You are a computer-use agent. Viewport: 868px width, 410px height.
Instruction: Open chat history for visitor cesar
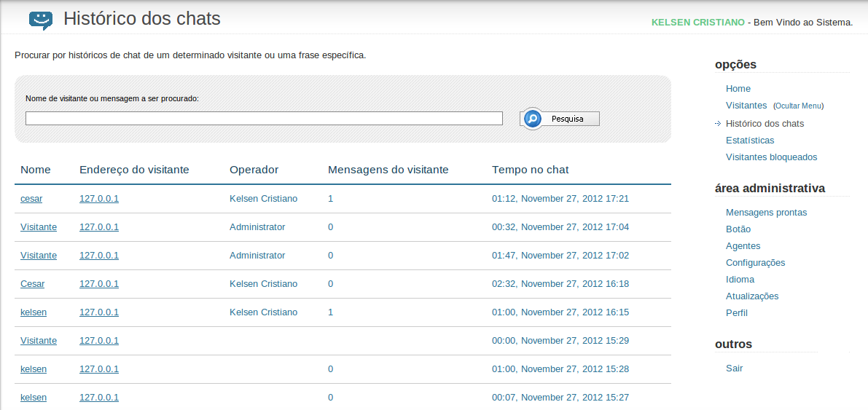coord(31,199)
